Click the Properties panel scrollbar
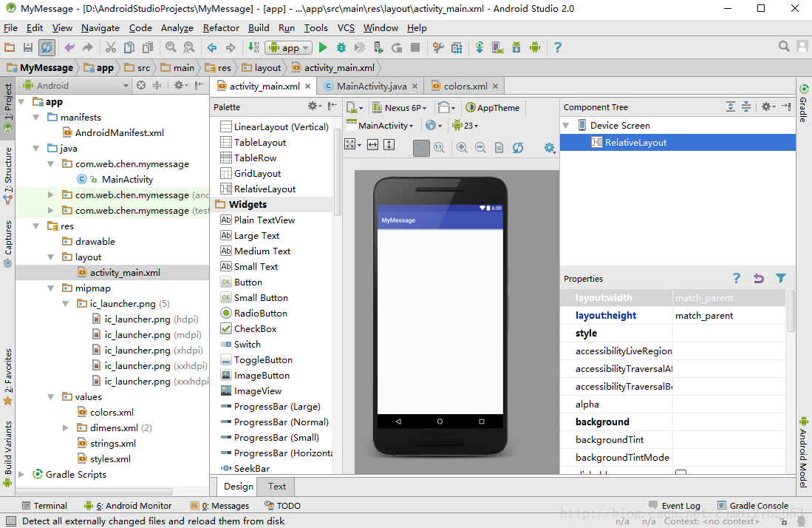This screenshot has width=812, height=528. (791, 311)
